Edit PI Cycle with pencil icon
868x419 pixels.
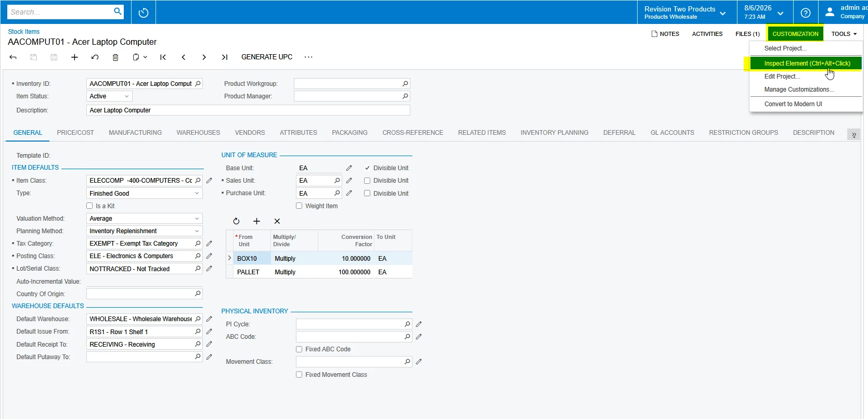point(419,324)
